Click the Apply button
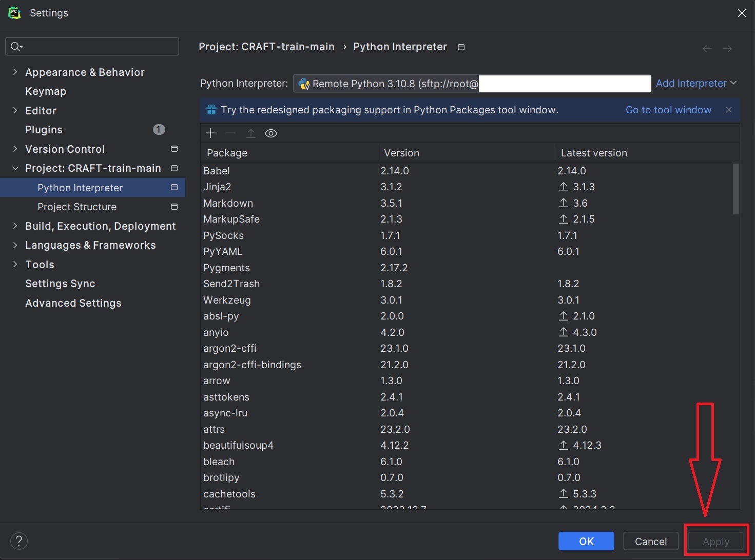755x560 pixels. click(x=715, y=541)
